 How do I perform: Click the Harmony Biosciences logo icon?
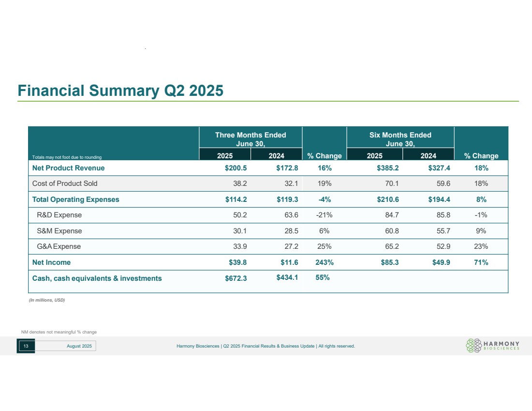coord(474,345)
